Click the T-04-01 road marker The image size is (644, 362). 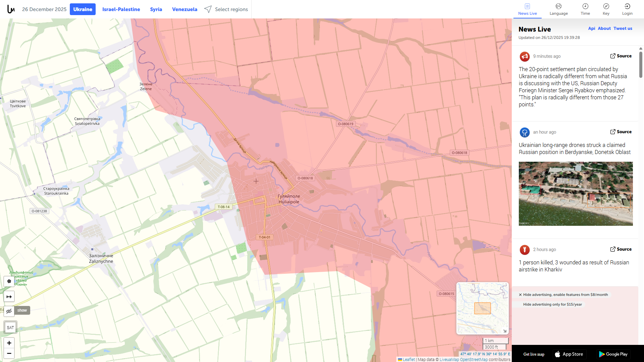click(x=264, y=237)
